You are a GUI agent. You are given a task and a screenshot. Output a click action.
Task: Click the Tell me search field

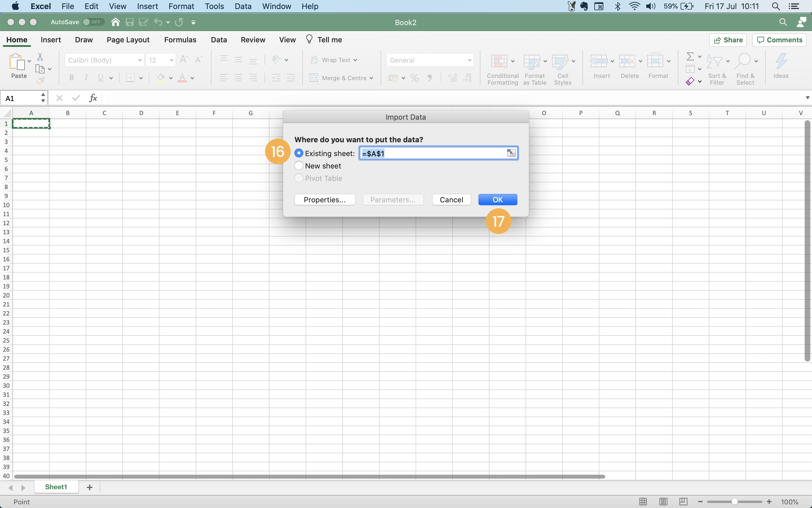point(324,40)
